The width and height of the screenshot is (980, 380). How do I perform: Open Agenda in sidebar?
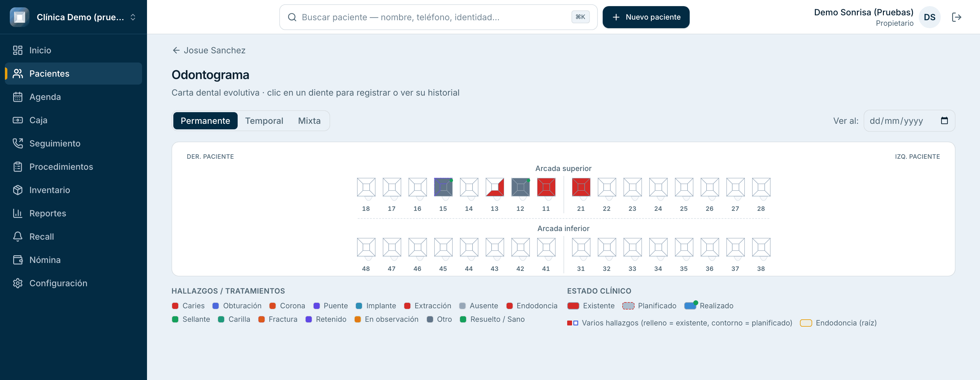[73, 97]
